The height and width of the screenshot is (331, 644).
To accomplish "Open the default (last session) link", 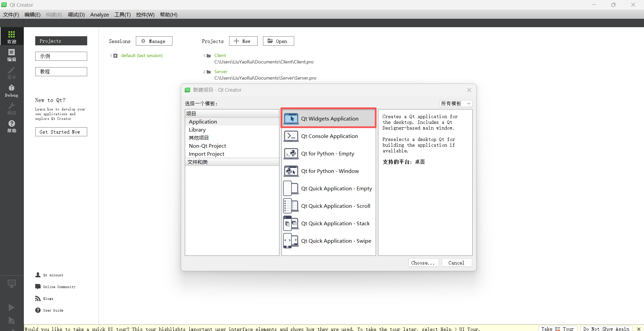I will [142, 55].
